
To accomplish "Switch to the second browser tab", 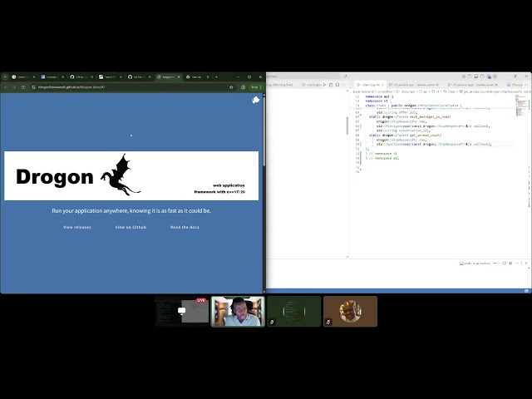I will (52, 77).
